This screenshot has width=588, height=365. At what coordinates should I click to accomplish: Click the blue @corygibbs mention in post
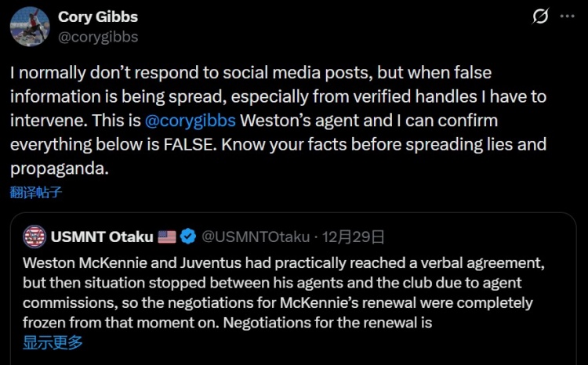pyautogui.click(x=191, y=121)
